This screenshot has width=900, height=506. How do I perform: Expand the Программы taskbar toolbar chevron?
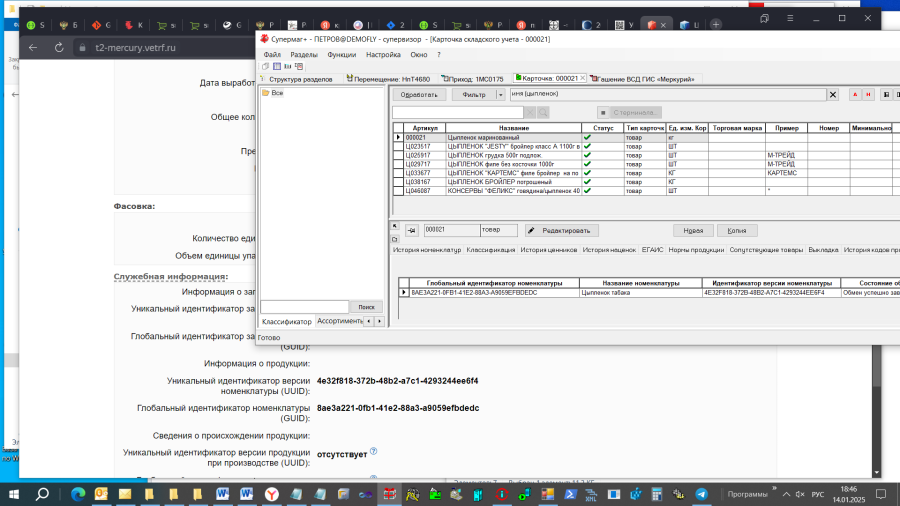click(x=774, y=489)
